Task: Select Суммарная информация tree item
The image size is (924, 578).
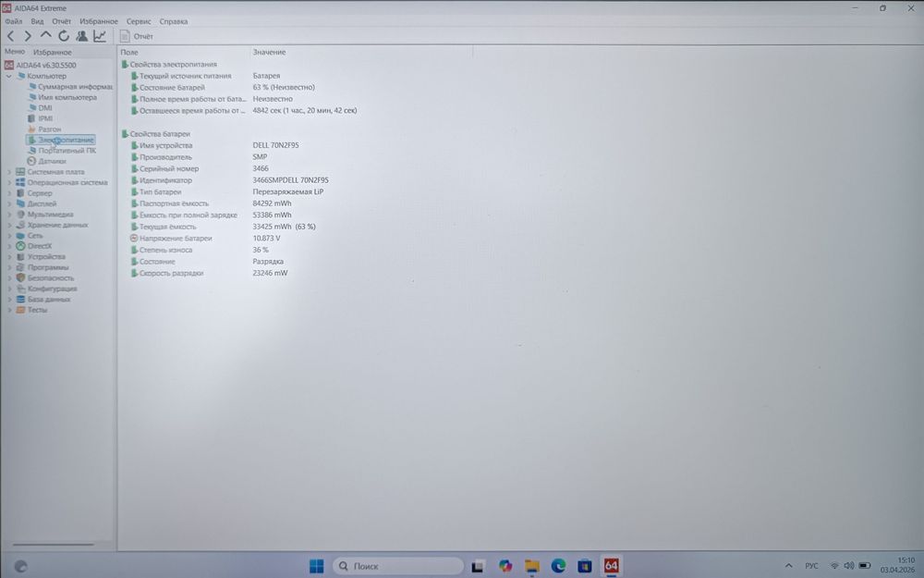Action: point(70,87)
